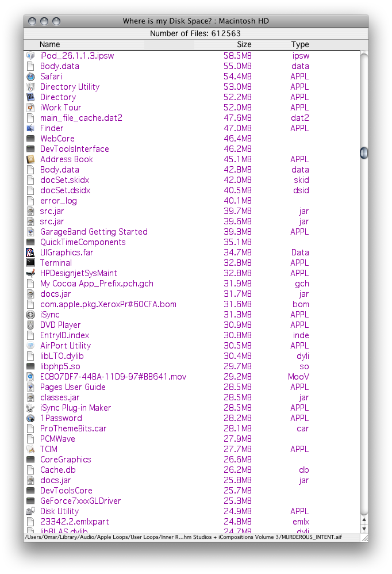
Task: Select the libLTO.dylib file name
Action: (62, 356)
